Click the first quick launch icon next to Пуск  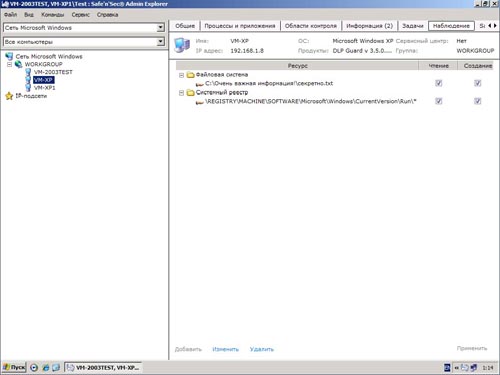(34, 367)
